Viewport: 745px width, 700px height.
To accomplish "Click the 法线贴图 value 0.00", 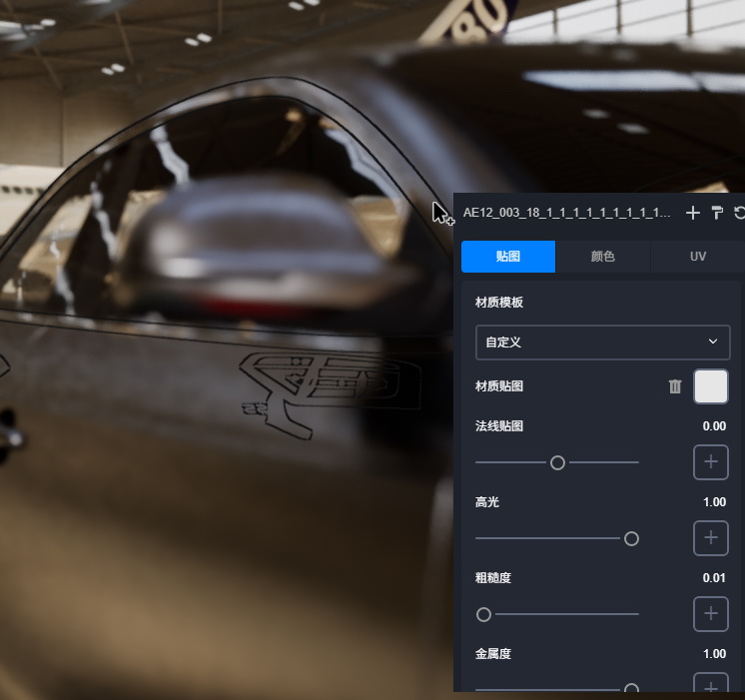I will tap(714, 426).
